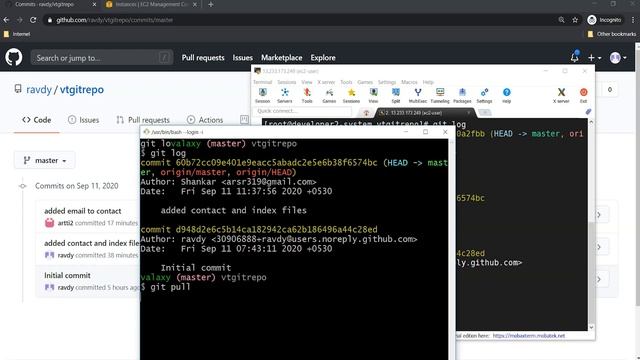This screenshot has height=360, width=640.
Task: Open the mobaxterm.mobatek.net link
Action: [529, 336]
